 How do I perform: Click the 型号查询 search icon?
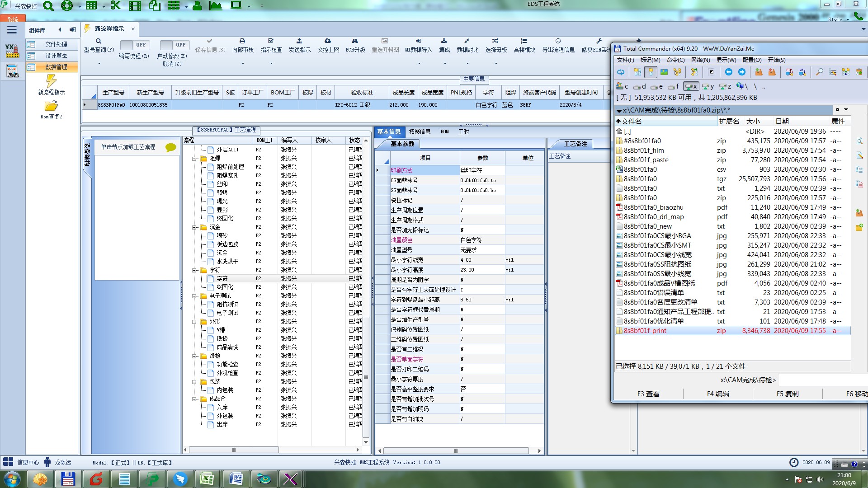point(99,41)
